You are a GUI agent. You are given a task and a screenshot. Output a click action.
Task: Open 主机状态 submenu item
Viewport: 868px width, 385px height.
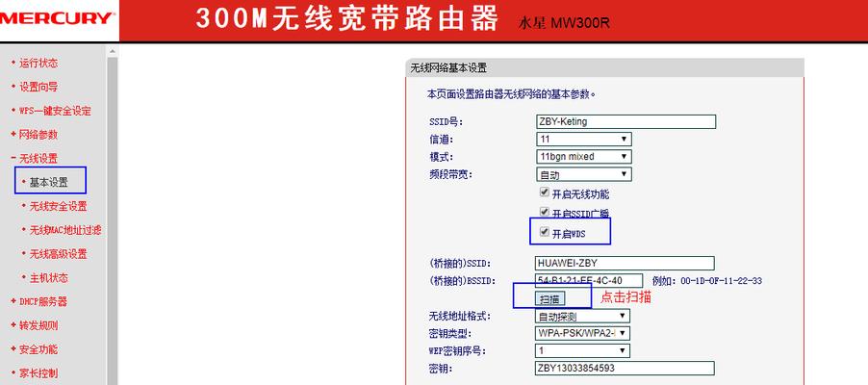tap(48, 277)
